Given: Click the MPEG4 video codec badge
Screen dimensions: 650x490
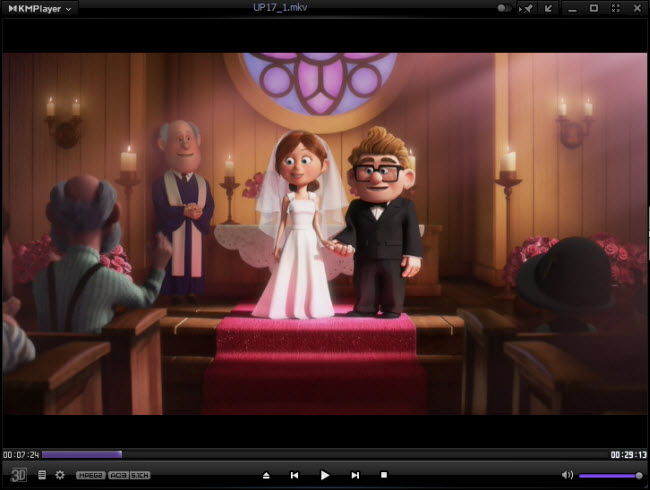Looking at the screenshot, I should [x=91, y=475].
